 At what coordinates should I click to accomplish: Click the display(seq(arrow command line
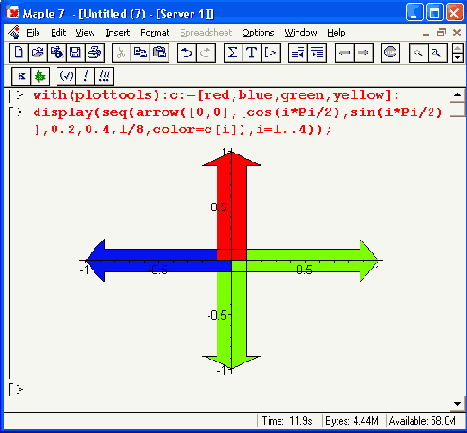click(x=238, y=121)
